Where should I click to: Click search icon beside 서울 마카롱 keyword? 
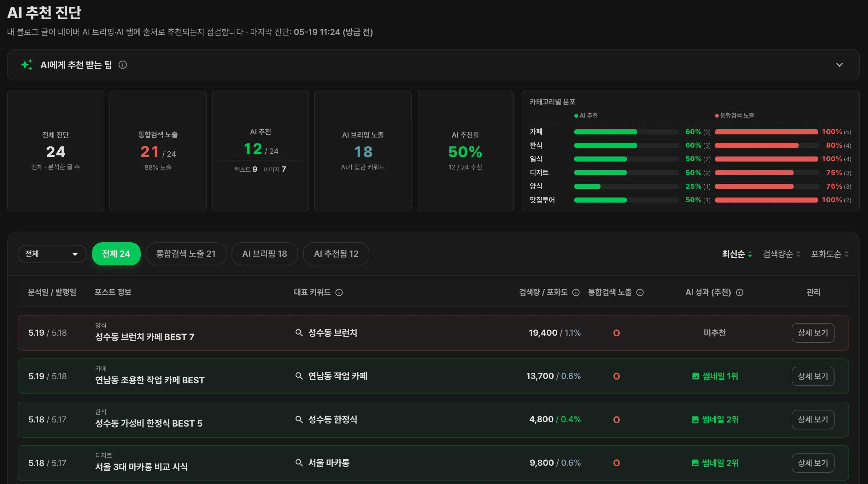tap(299, 463)
